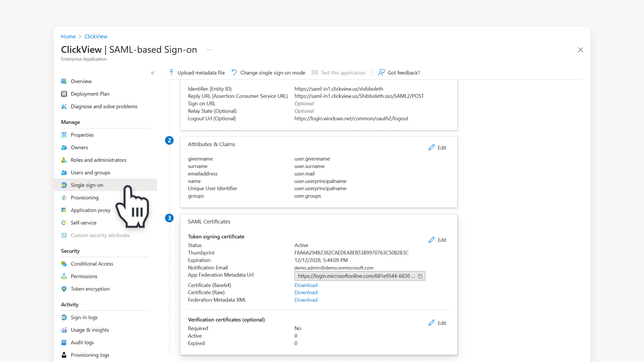Copy the App Federation Metadata Url
Viewport: 644px width, 362px height.
pos(420,276)
